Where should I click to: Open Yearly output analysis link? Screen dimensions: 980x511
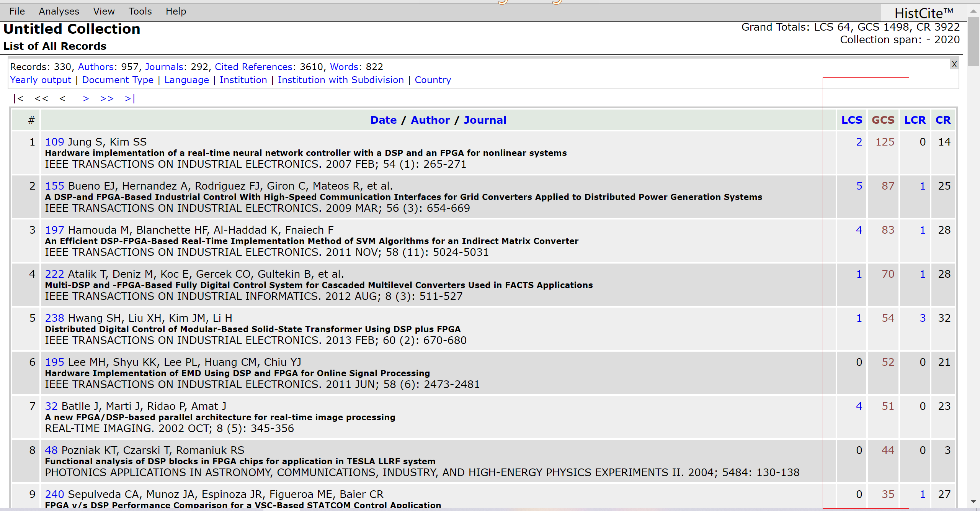pos(41,80)
